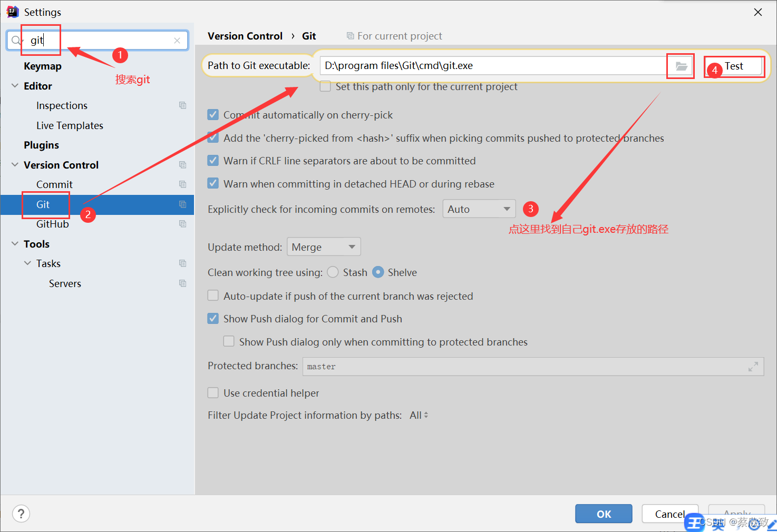Viewport: 777px width, 532px height.
Task: Click project-level icon beside Servers
Action: (x=183, y=283)
